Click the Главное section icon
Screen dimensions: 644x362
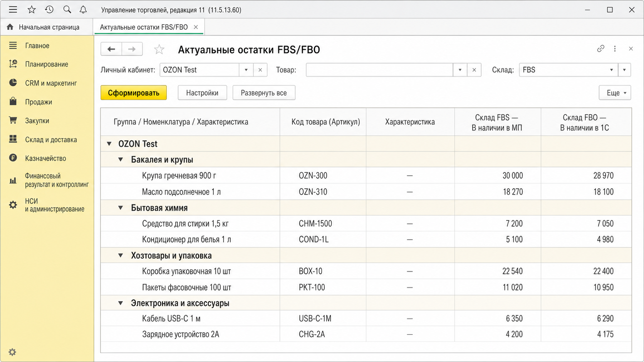13,45
